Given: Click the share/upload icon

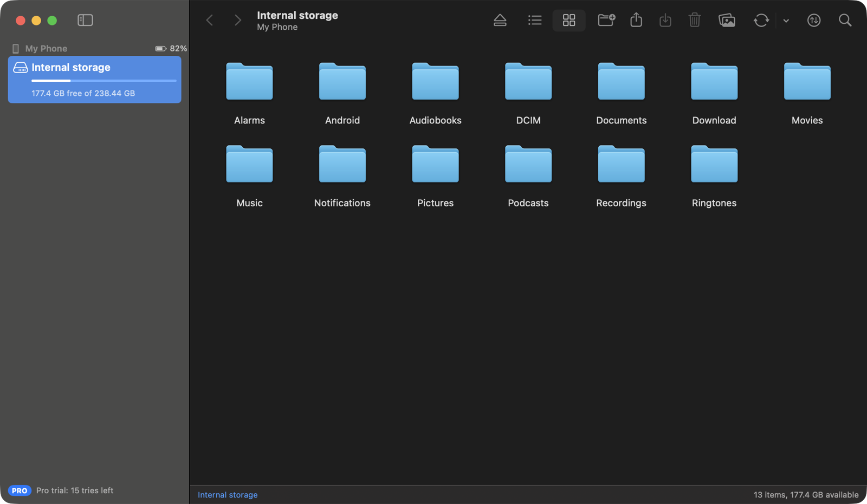Looking at the screenshot, I should point(636,20).
